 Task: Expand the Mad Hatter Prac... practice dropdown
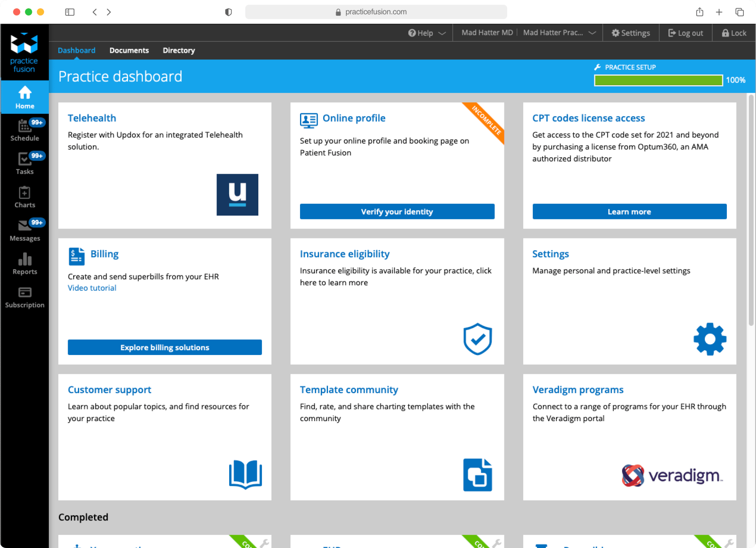point(560,33)
